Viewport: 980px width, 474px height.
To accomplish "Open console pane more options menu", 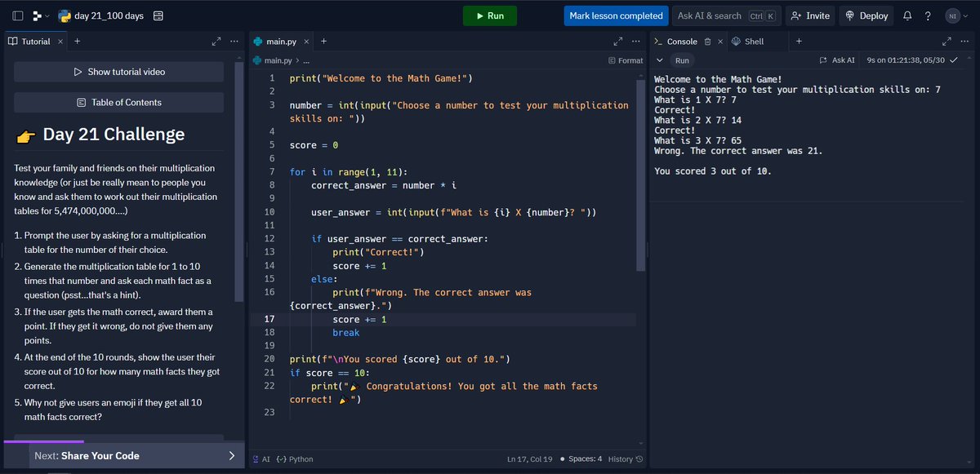I will tap(964, 41).
